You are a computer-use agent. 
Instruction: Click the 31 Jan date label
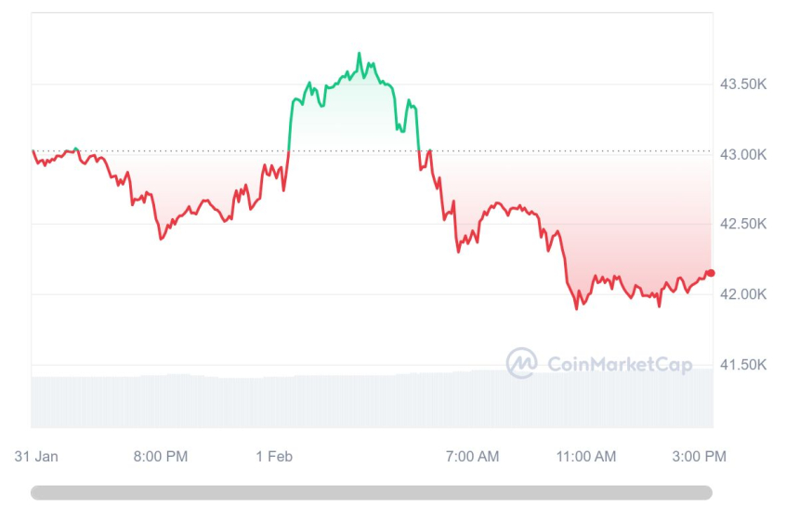(36, 456)
